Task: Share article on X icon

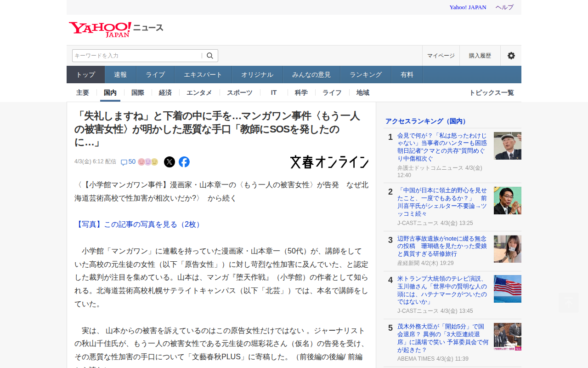Action: (170, 162)
